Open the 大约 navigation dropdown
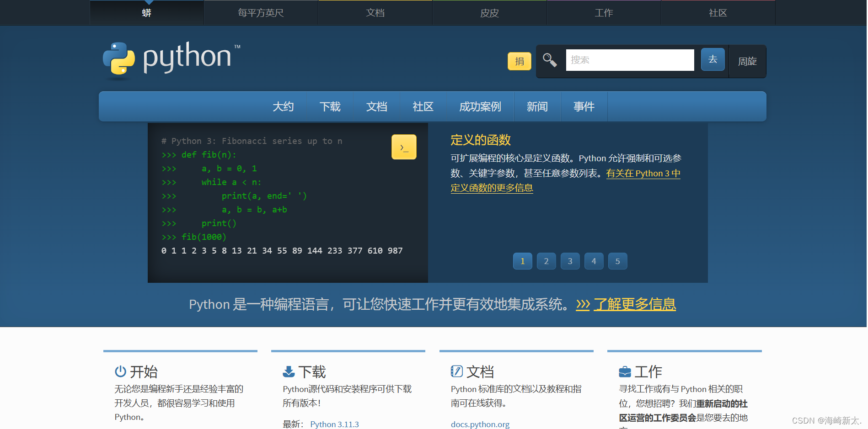Screen dimensions: 868x429 [283, 106]
